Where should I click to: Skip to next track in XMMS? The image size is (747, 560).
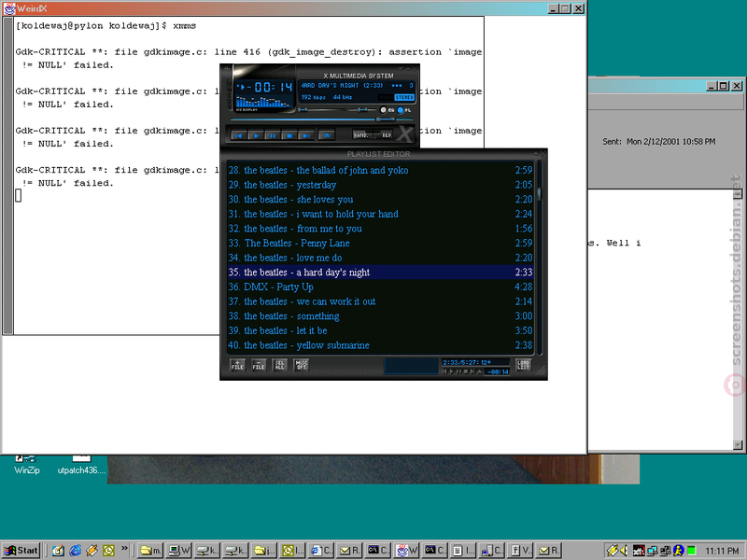point(306,135)
